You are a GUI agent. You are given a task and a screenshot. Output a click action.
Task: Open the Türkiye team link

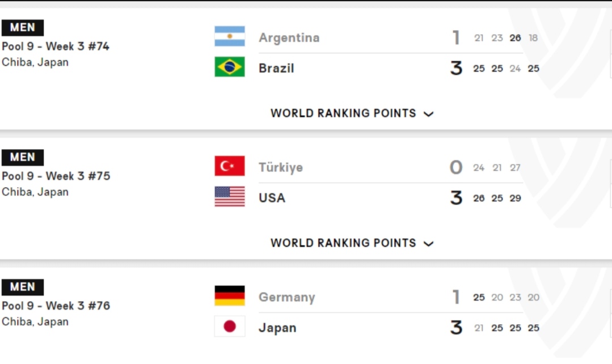pyautogui.click(x=281, y=167)
